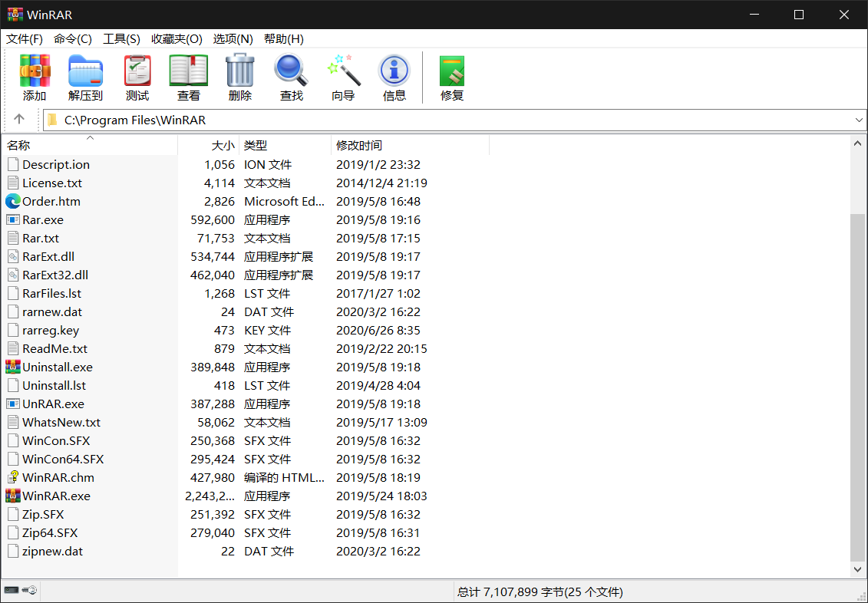Screen dimensions: 868x603
Task: Select the UnRAR.exe application icon
Action: (x=13, y=404)
